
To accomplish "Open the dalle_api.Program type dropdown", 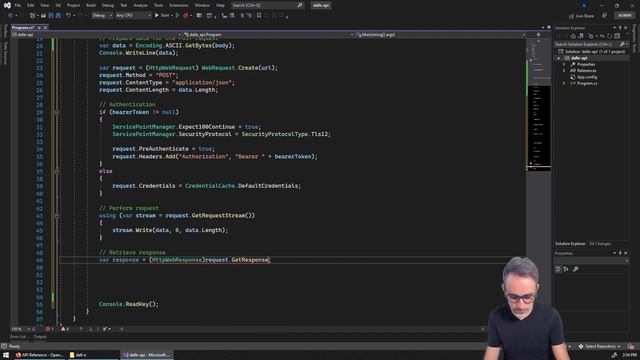I will point(268,35).
